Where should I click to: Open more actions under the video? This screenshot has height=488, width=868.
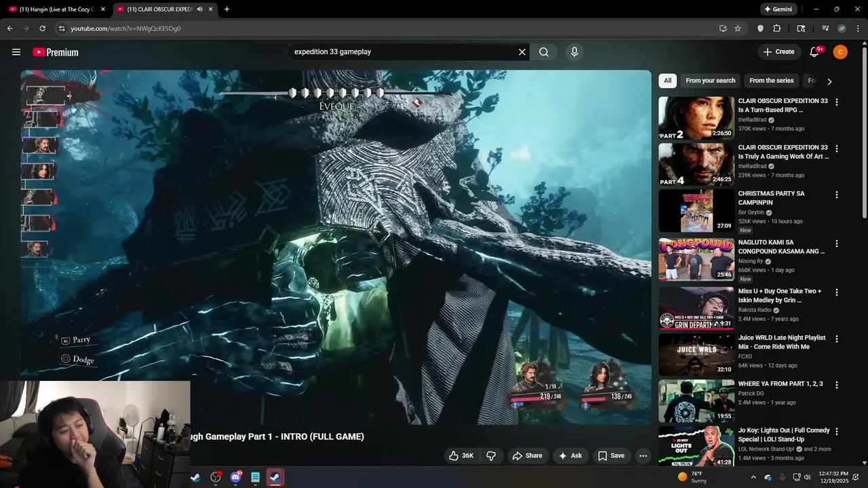click(643, 455)
